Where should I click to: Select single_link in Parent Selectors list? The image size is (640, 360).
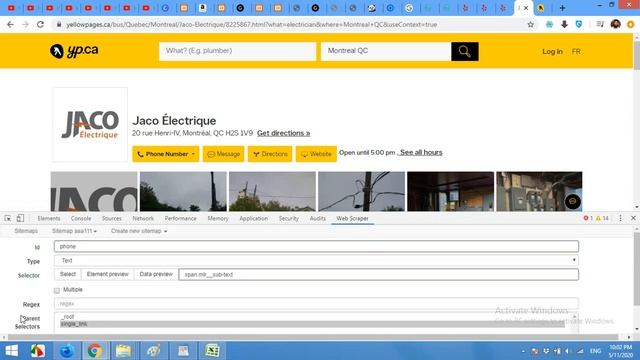pos(312,324)
